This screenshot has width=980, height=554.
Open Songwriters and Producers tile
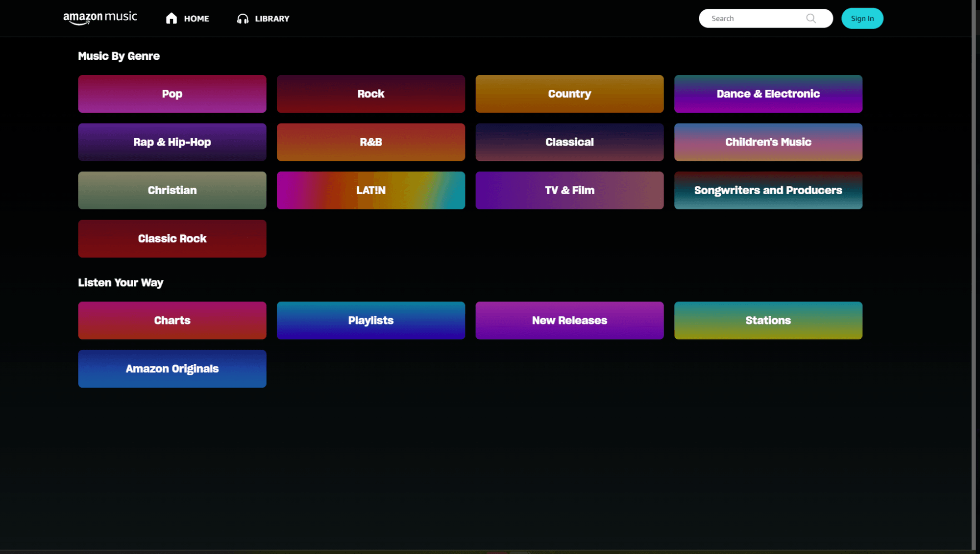pos(768,190)
